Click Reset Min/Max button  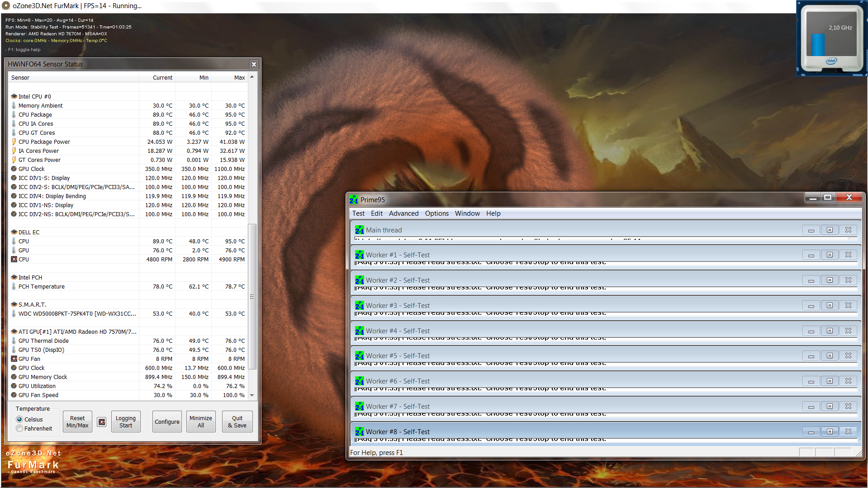pyautogui.click(x=77, y=422)
